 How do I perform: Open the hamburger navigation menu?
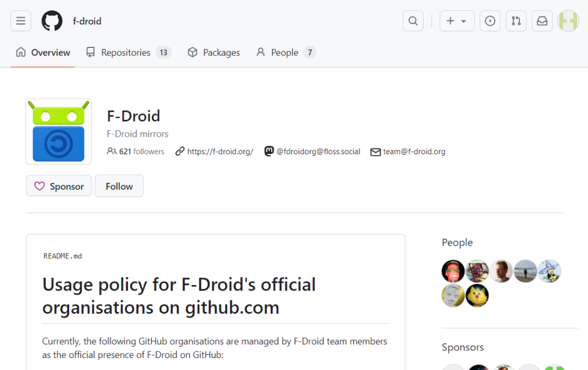coord(21,21)
